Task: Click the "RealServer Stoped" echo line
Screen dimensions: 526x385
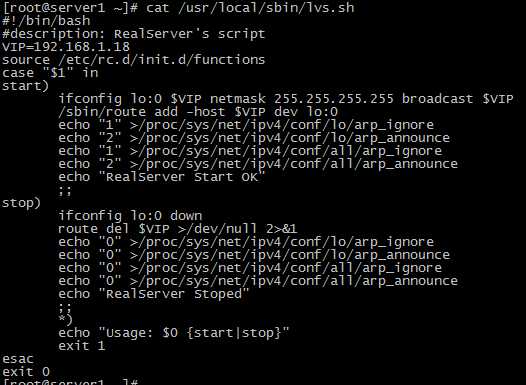Action: coord(154,294)
